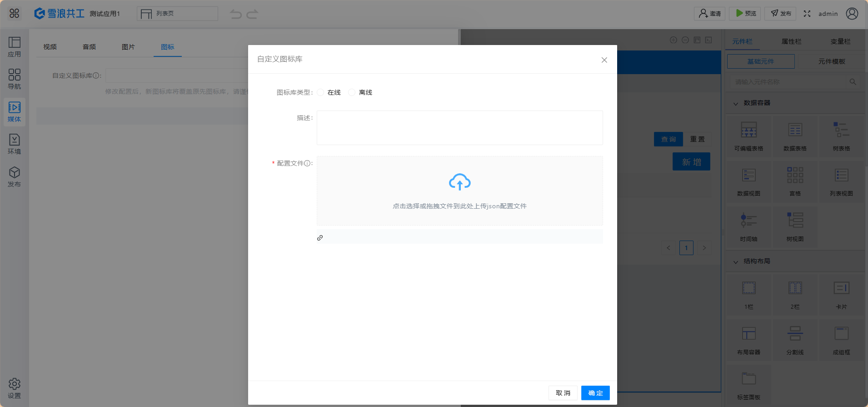Select the 成组框 component
This screenshot has width=868, height=407.
842,340
